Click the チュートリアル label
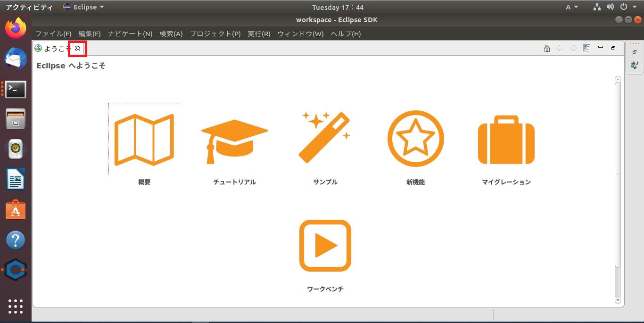Viewport: 644px width, 323px height. point(234,182)
